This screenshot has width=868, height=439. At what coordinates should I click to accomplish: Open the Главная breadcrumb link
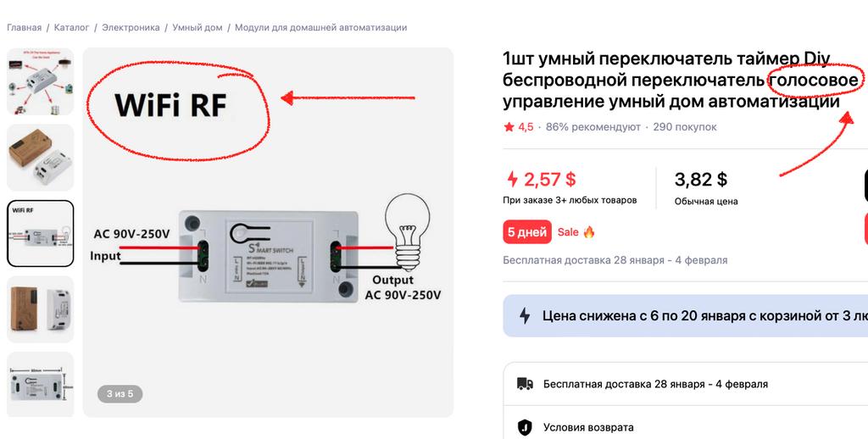(x=24, y=27)
